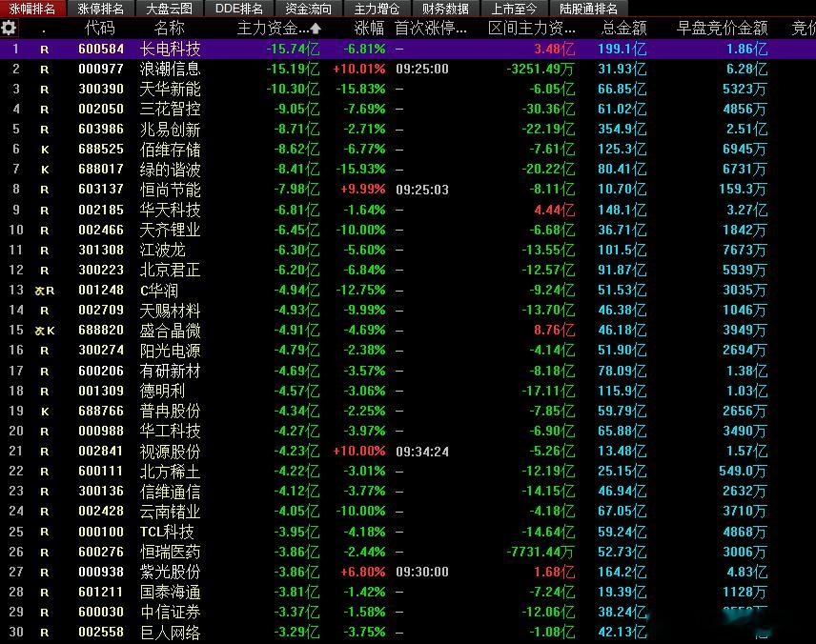Click the 354.9亿 total amount

pos(622,129)
